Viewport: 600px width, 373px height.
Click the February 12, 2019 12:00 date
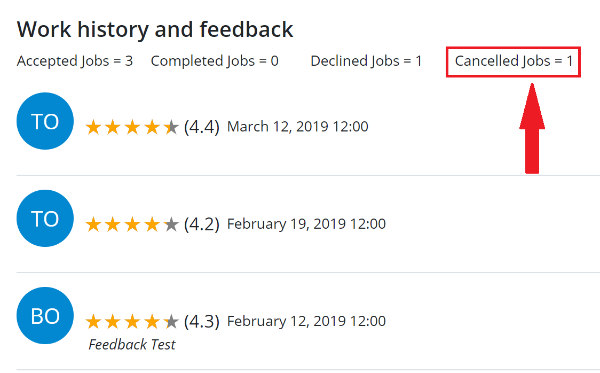tap(307, 321)
